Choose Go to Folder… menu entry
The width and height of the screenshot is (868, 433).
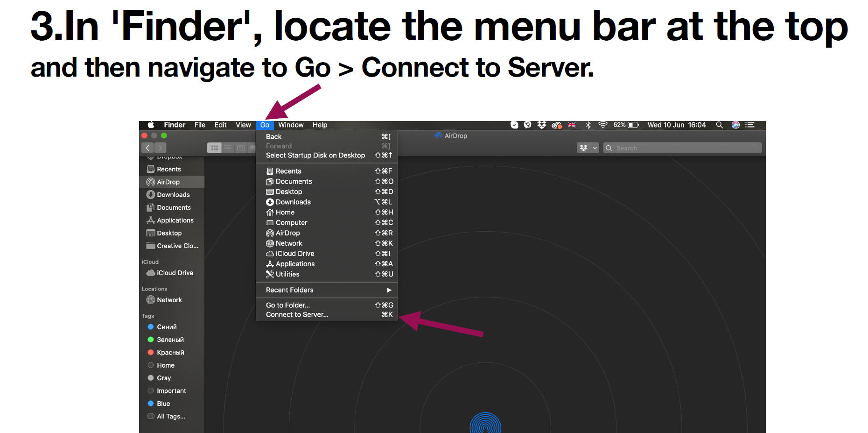(327, 305)
